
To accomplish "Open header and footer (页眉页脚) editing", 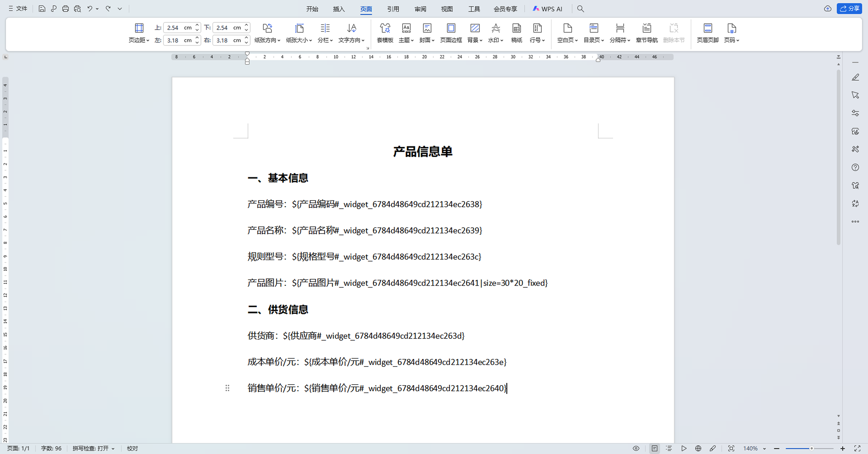I will click(x=708, y=29).
